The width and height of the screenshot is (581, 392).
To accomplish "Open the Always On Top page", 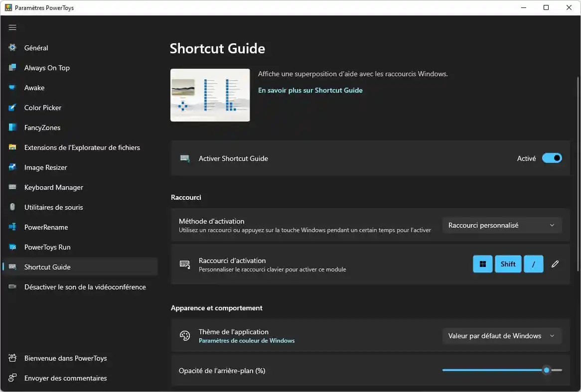I will [x=80, y=67].
